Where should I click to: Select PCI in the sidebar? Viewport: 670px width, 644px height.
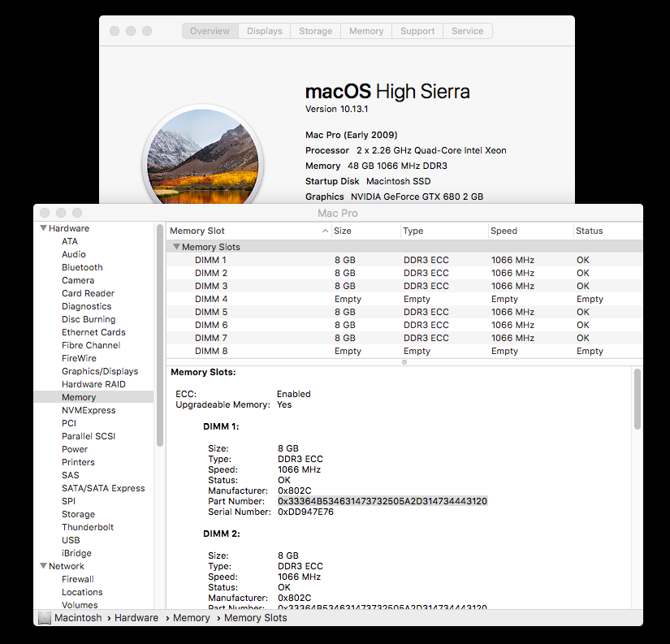coord(69,423)
